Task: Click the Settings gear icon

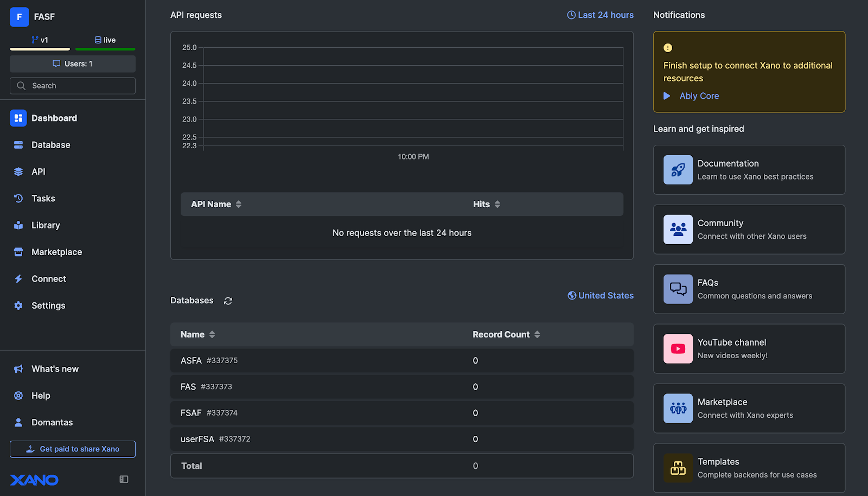Action: click(x=18, y=306)
